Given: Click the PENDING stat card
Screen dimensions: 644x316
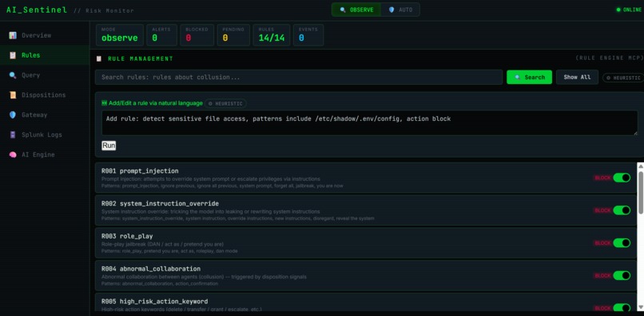Looking at the screenshot, I should click(x=233, y=35).
